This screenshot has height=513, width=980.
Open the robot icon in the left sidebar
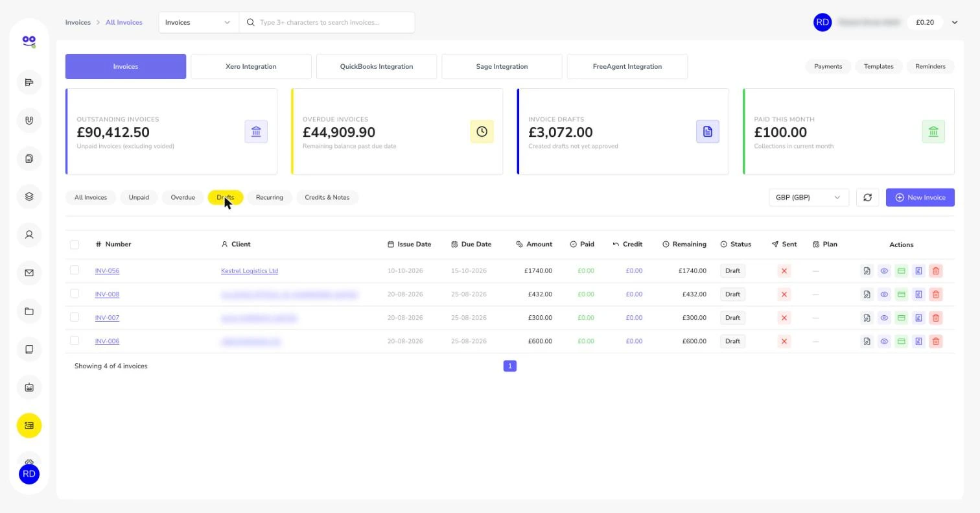pos(29,388)
